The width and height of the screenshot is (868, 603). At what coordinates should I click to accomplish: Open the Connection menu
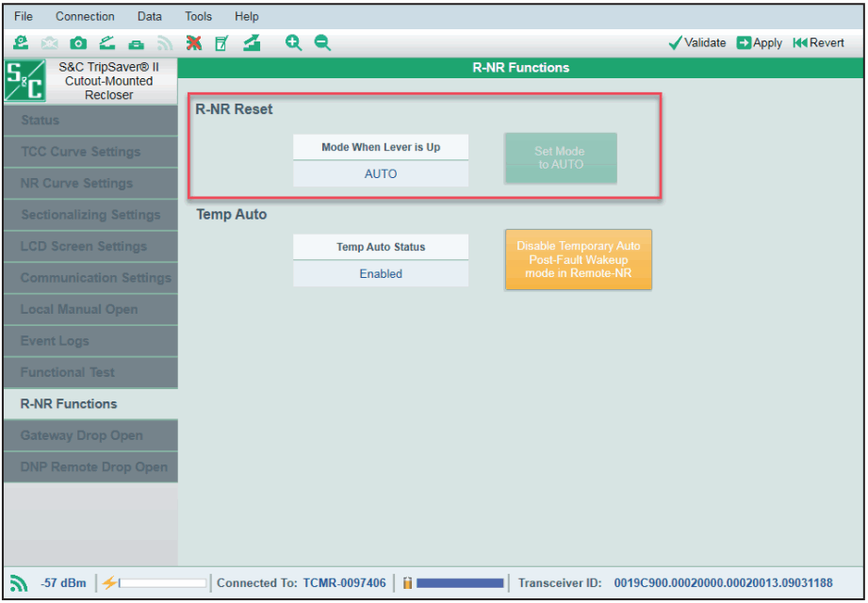point(85,17)
